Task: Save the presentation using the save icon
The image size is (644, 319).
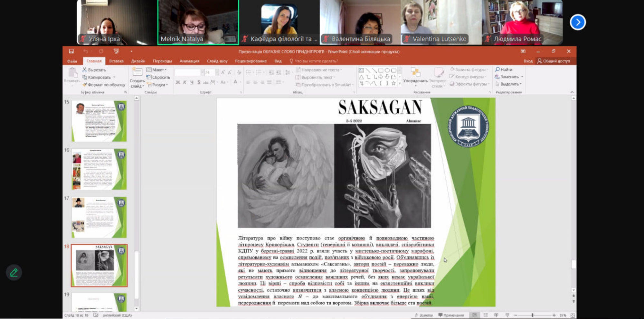Action: (x=71, y=51)
